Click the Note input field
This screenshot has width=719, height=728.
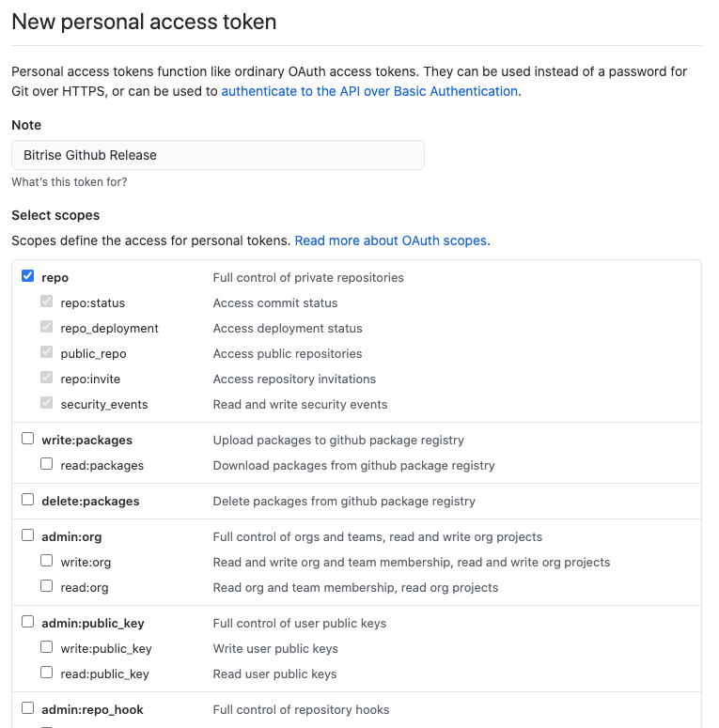(x=218, y=155)
